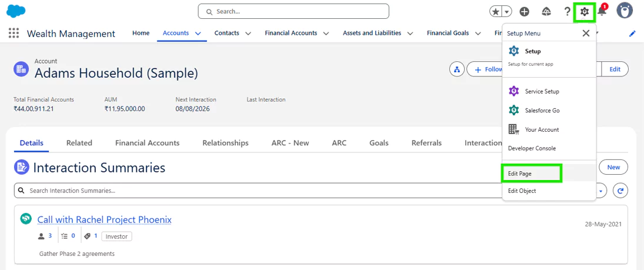Image resolution: width=644 pixels, height=270 pixels.
Task: Switch to the Relationships tab
Action: point(225,143)
